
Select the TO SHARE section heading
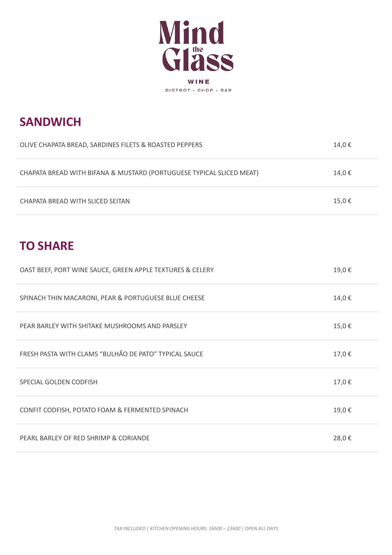pos(47,246)
